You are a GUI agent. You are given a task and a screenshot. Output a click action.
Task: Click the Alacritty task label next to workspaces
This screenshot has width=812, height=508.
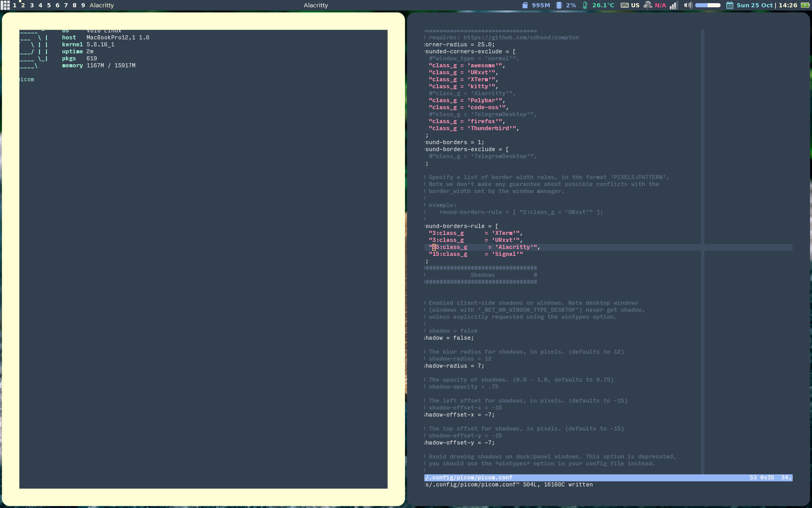102,5
